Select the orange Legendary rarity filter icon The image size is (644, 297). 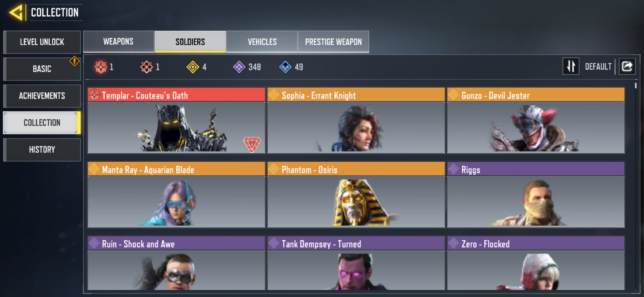click(x=146, y=67)
